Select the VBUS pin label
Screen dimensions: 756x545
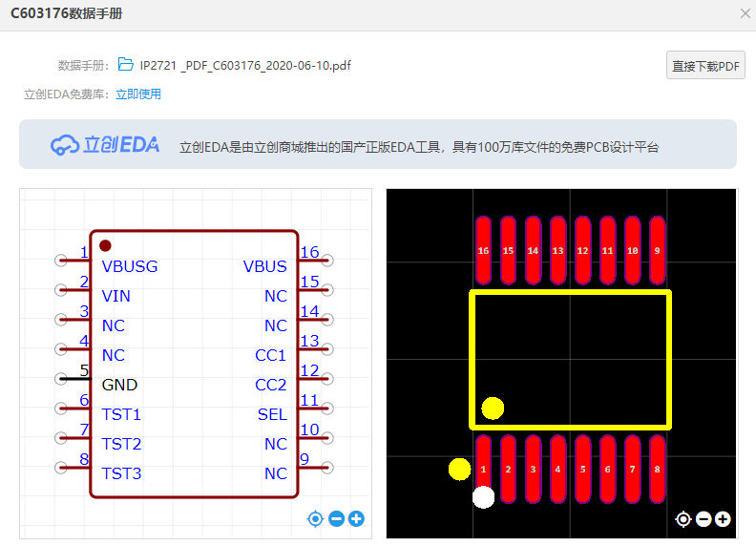pos(264,266)
